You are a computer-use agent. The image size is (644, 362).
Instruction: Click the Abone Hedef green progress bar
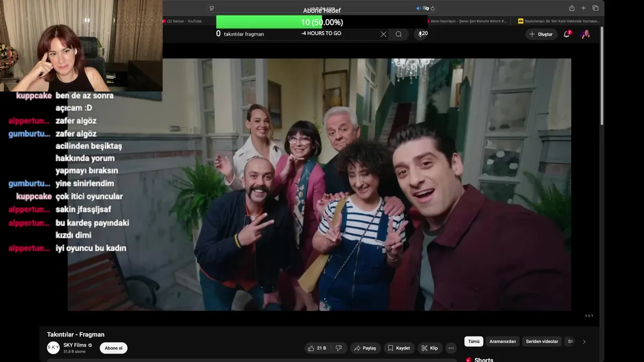[269, 22]
